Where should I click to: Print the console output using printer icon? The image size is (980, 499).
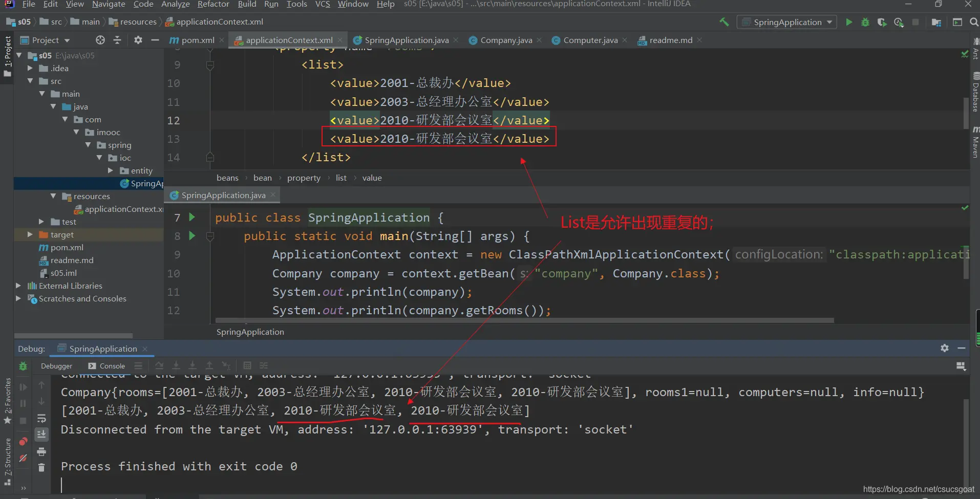point(41,451)
